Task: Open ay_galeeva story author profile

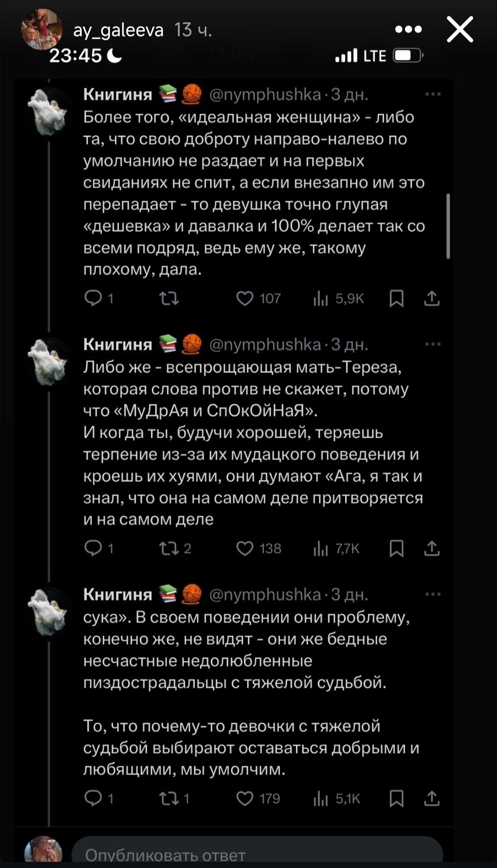Action: click(x=118, y=30)
